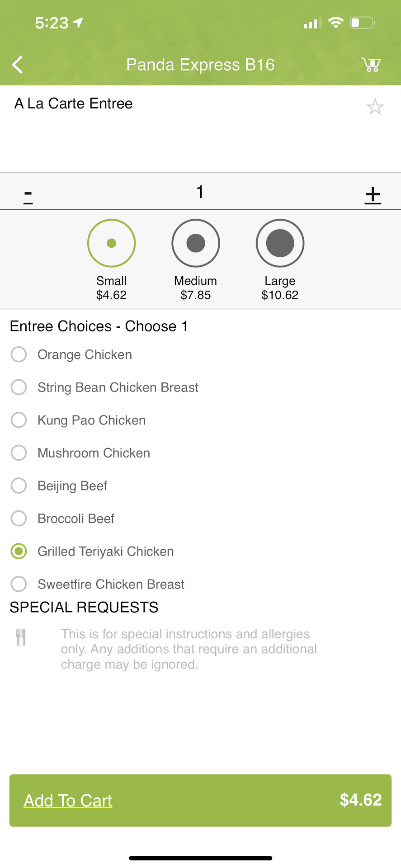This screenshot has width=401, height=868.
Task: Select the Medium size option
Action: click(196, 243)
